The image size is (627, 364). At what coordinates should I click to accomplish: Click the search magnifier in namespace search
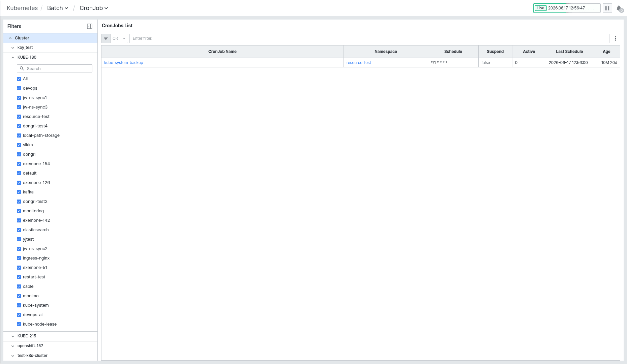tap(22, 68)
